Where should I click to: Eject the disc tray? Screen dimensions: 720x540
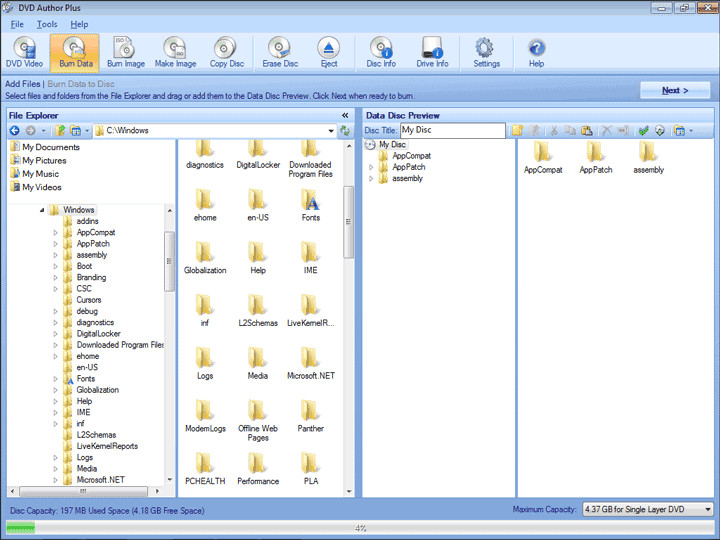point(329,53)
